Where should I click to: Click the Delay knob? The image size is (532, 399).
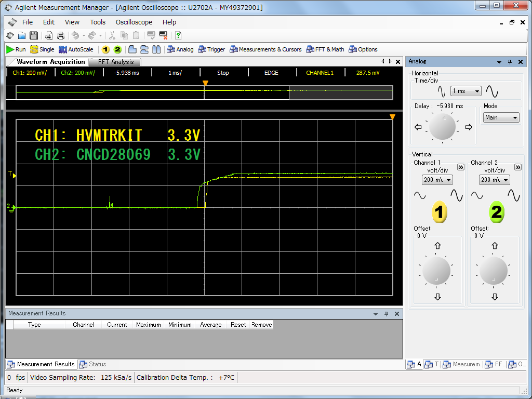[x=442, y=127]
